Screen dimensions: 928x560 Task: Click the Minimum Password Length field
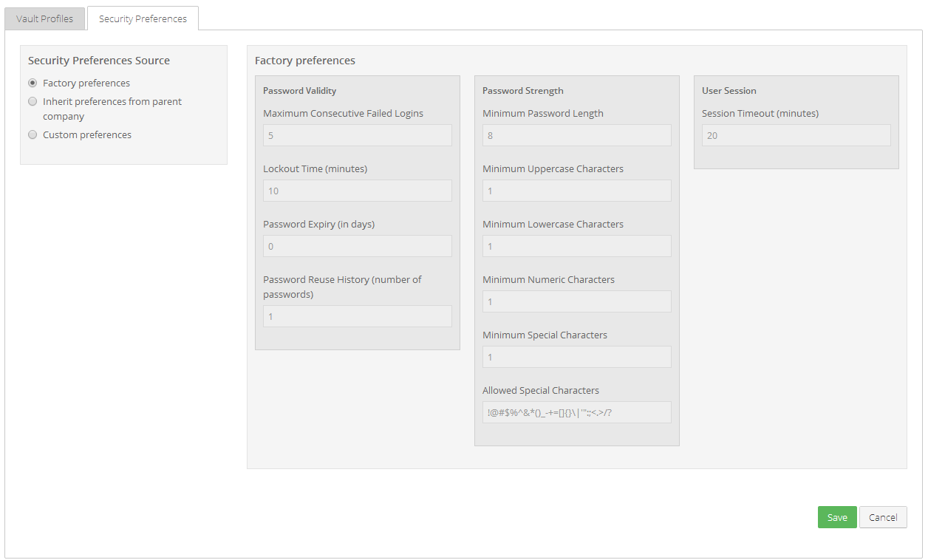(576, 135)
